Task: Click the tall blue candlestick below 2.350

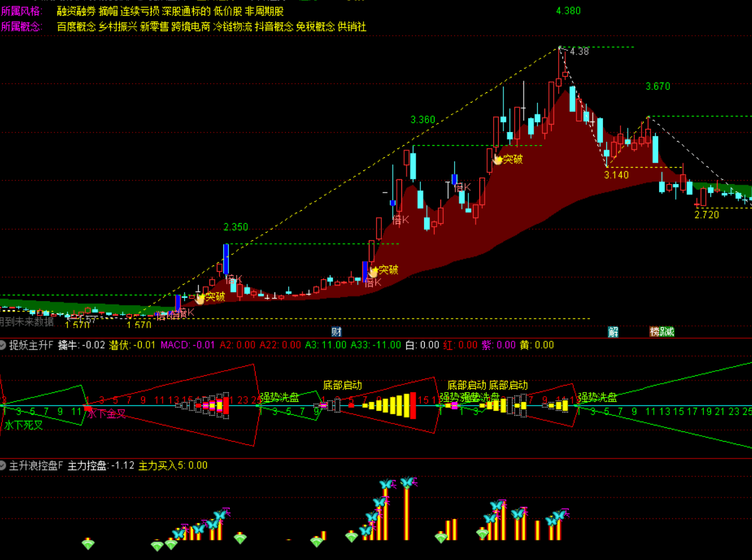Action: coord(226,259)
